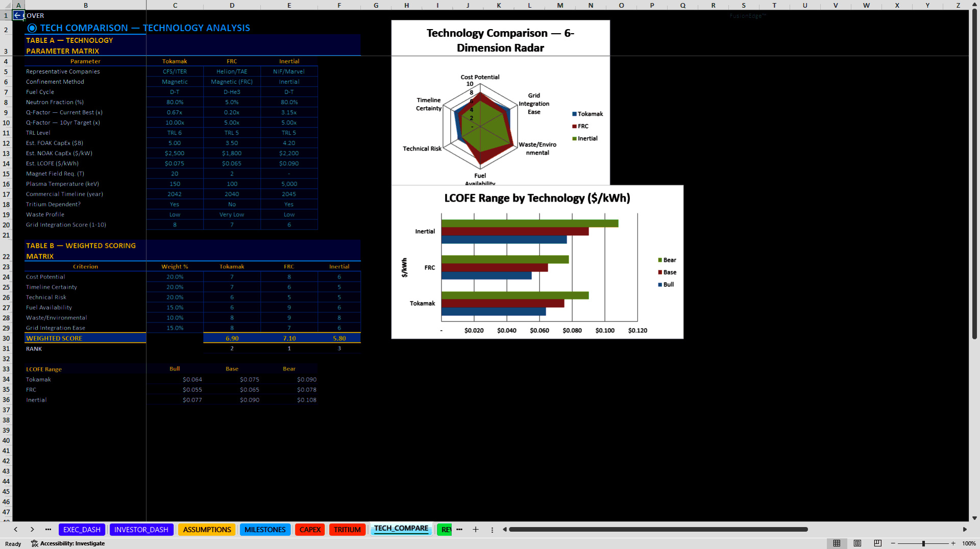
Task: Zoom in using the plus button
Action: [953, 543]
